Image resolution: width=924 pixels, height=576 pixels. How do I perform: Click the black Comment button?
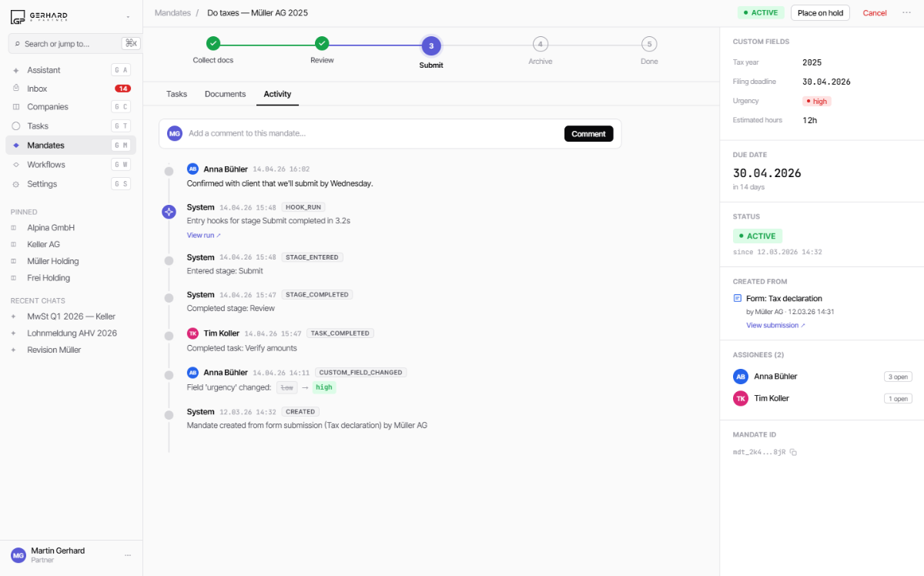tap(589, 134)
